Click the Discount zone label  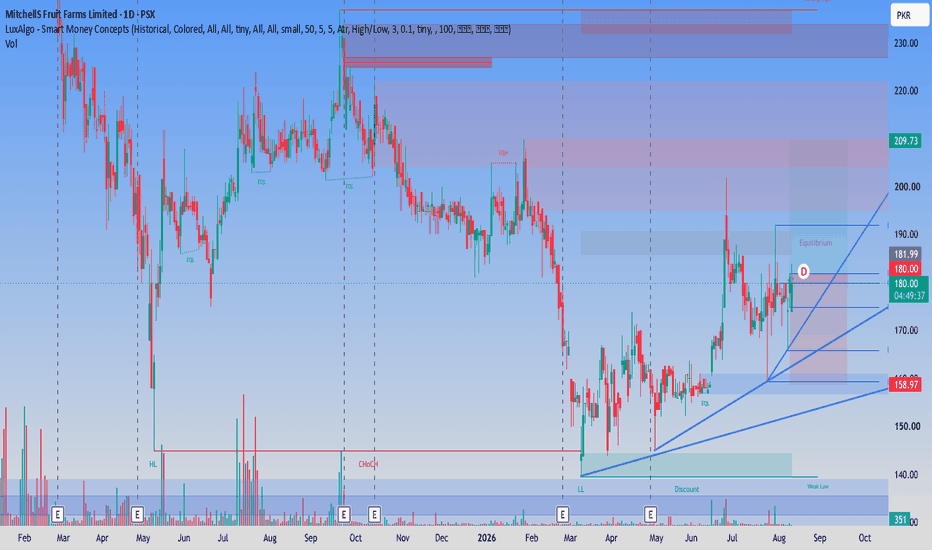point(687,489)
